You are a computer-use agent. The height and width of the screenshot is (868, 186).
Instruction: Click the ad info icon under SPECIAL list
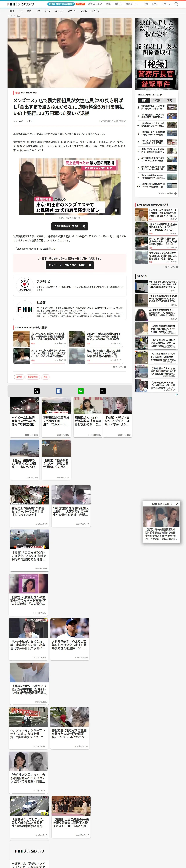click(x=177, y=395)
